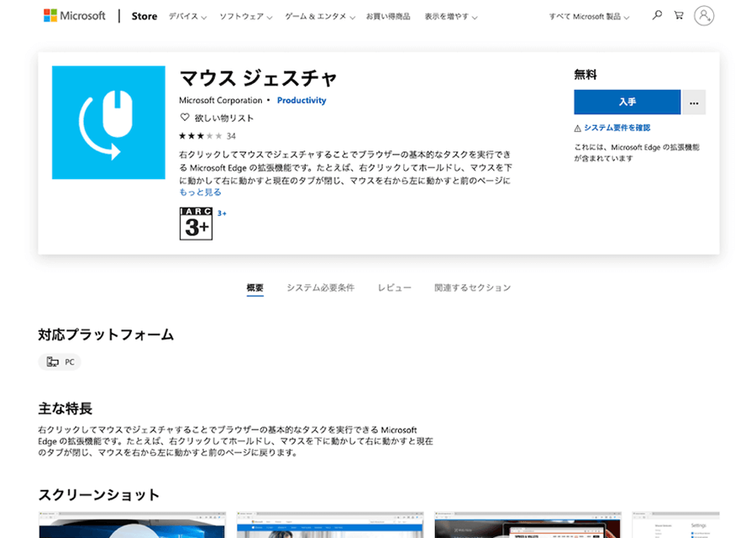Screen dimensions: 756x538
Task: Click もっと見る to expand description
Action: click(x=200, y=192)
